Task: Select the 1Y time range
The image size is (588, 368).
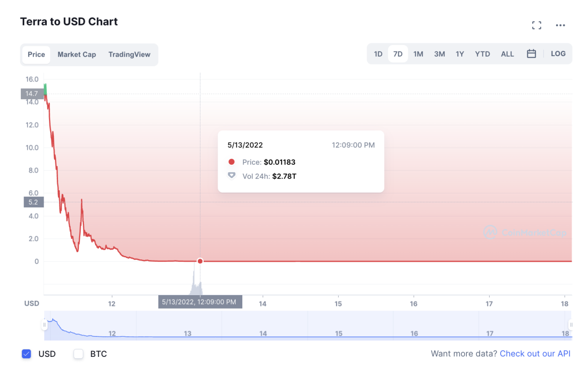Action: pos(459,54)
